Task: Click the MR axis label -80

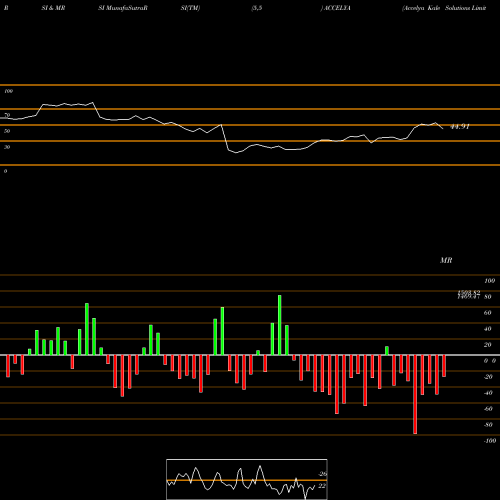Action: 488,425
